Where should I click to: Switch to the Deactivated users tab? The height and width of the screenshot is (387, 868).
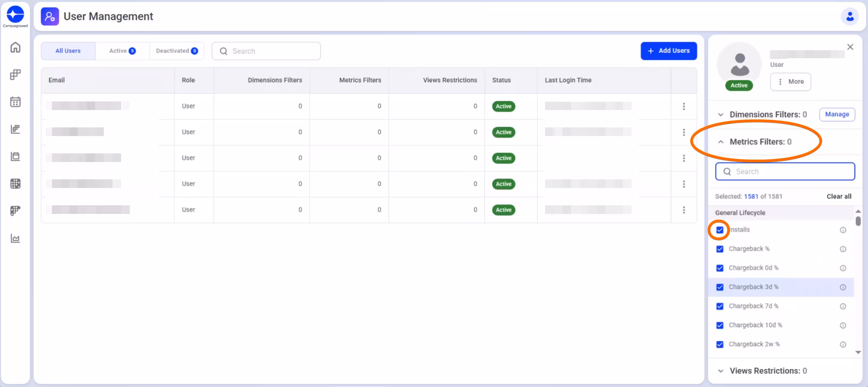(x=177, y=51)
